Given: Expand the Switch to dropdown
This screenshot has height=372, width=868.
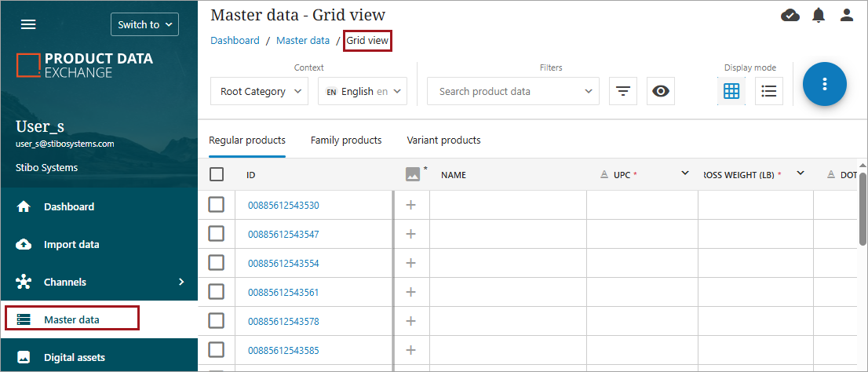Looking at the screenshot, I should (x=145, y=24).
